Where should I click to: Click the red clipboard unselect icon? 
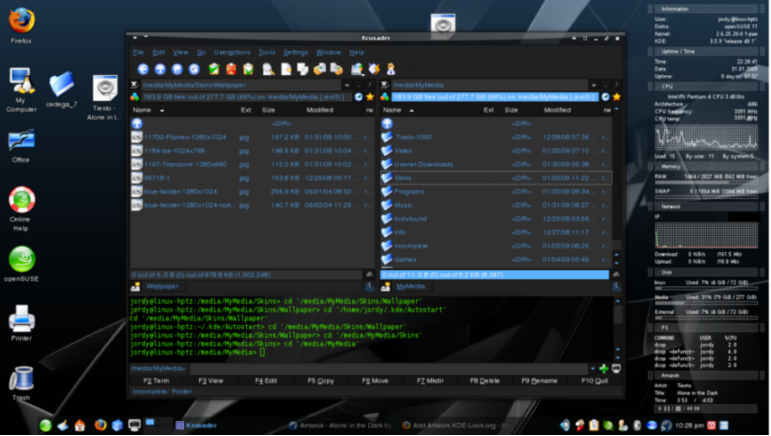231,69
